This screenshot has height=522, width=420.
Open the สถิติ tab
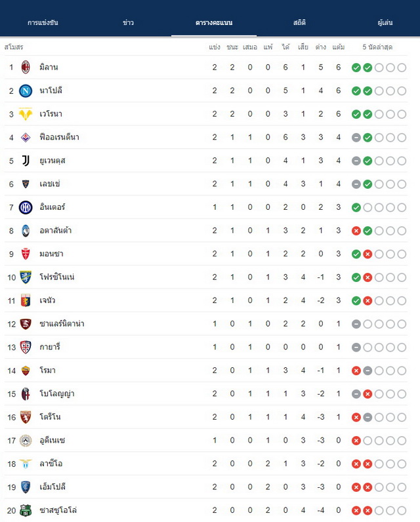tap(299, 23)
